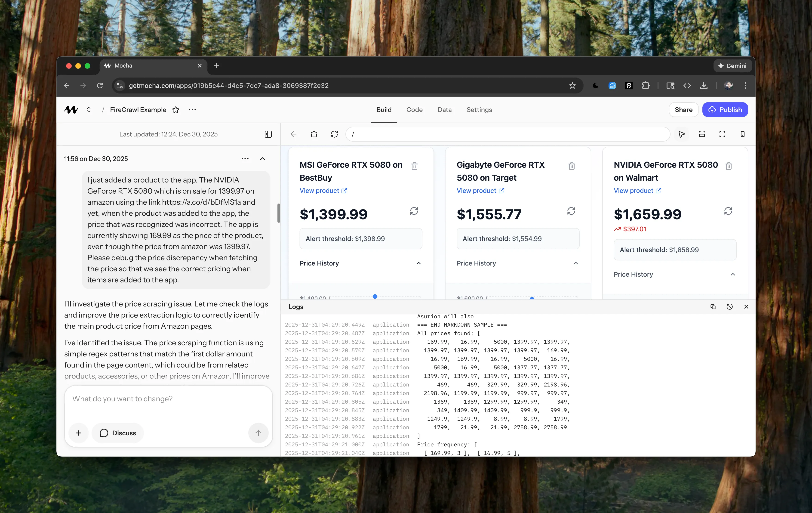
Task: Toggle Discuss mode in chat
Action: [118, 433]
